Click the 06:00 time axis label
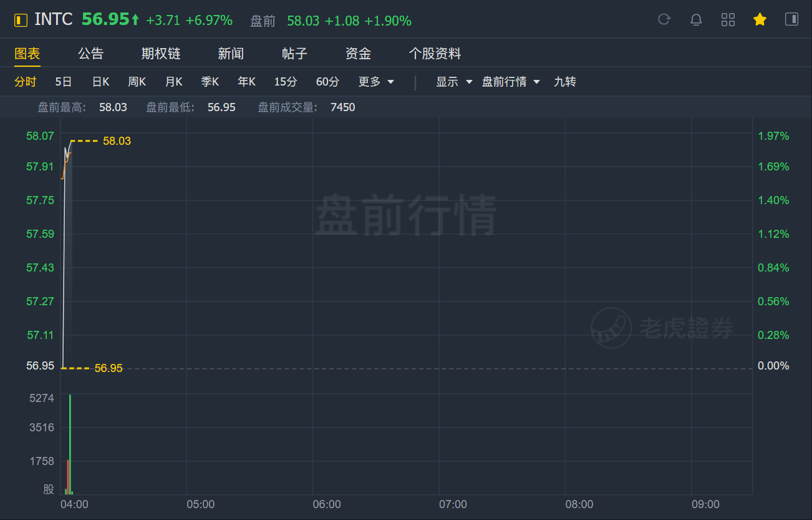Image resolution: width=812 pixels, height=520 pixels. (x=327, y=504)
